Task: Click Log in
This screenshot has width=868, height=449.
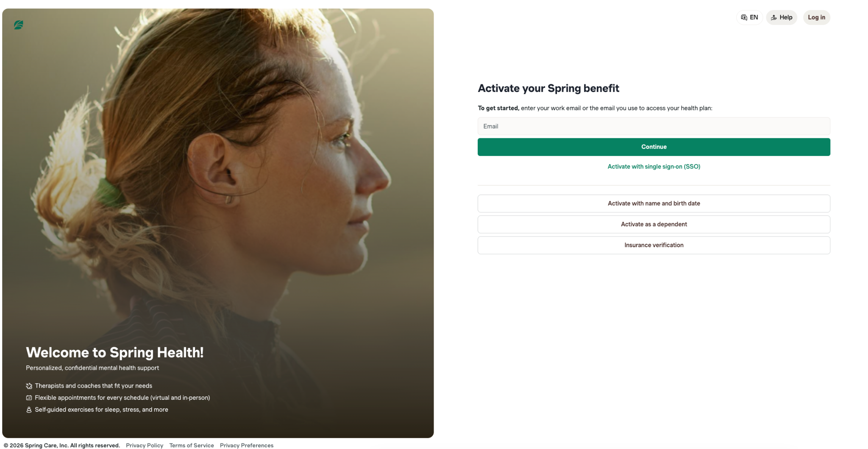Action: point(816,17)
